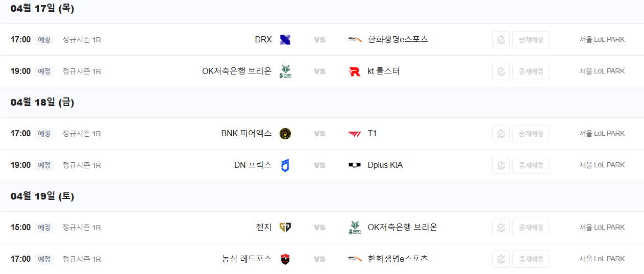Toggle alert bell for DN 프릭스 match
The image size is (644, 274).
[x=501, y=165]
